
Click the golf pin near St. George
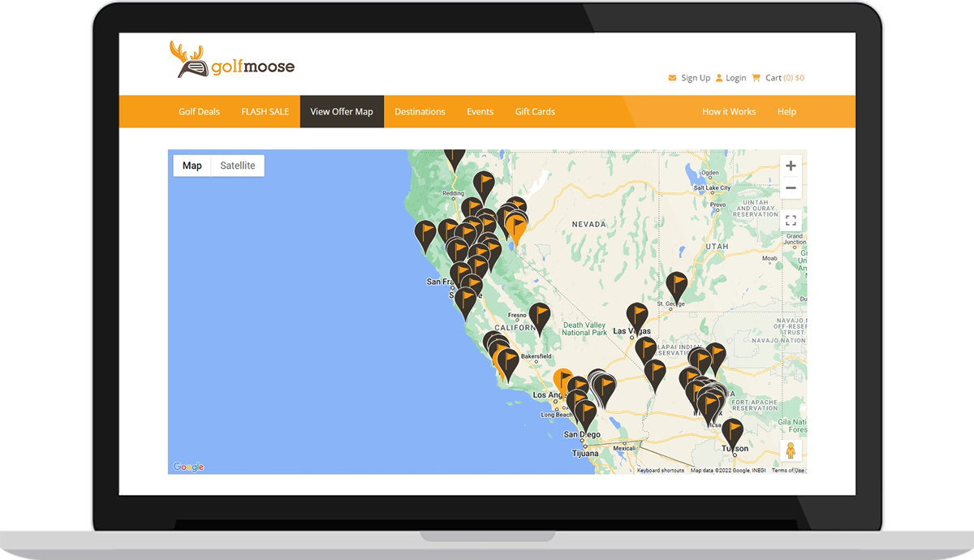(676, 284)
